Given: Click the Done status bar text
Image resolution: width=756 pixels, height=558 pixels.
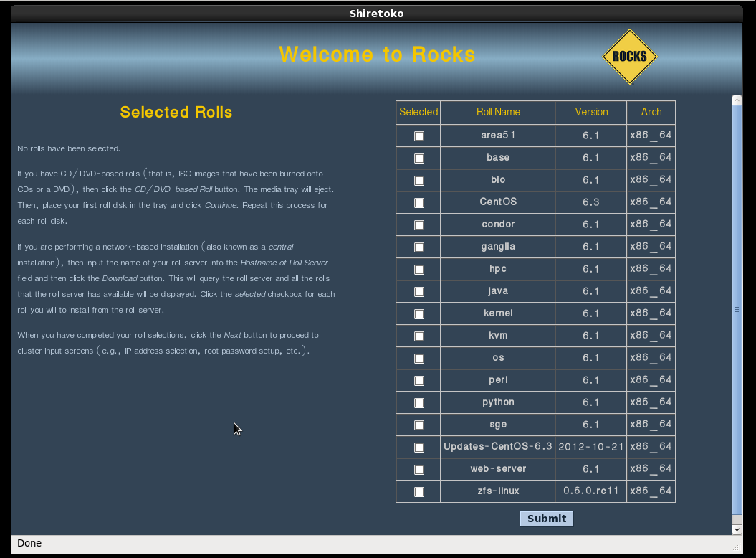Looking at the screenshot, I should pos(29,543).
